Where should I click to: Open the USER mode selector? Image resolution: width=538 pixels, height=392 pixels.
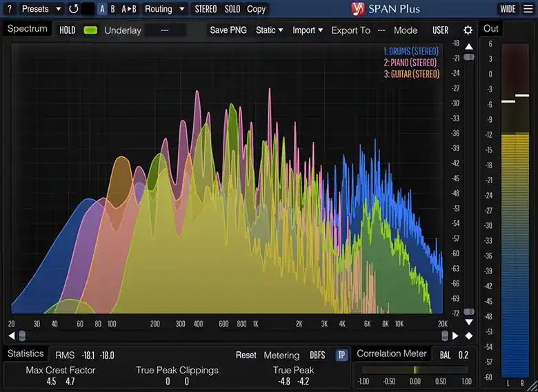pos(440,30)
